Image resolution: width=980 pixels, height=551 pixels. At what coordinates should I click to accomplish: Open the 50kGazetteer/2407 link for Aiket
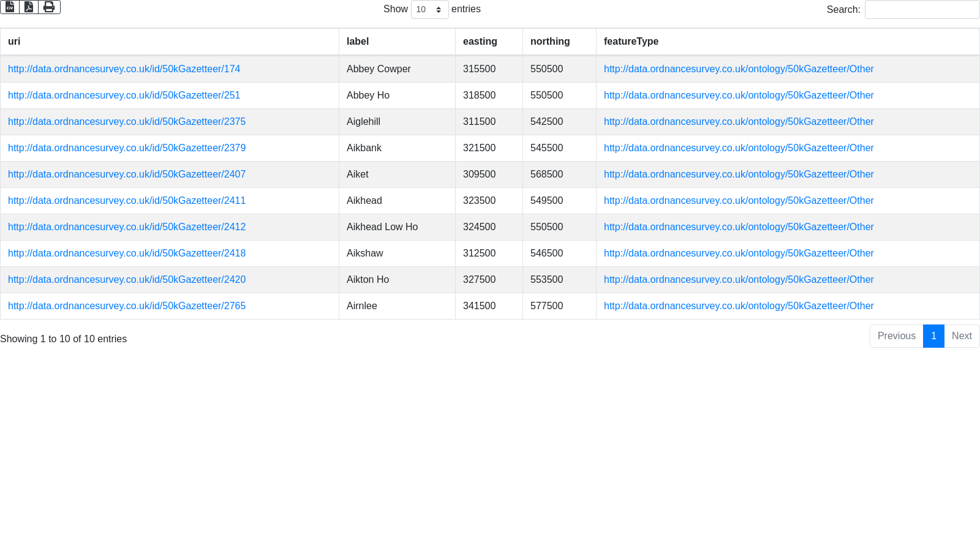126,174
